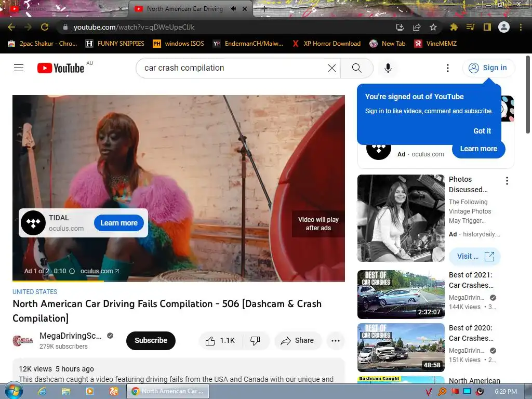The height and width of the screenshot is (399, 532).
Task: Click the Chrome taskbar button North American Car
Action: 168,391
